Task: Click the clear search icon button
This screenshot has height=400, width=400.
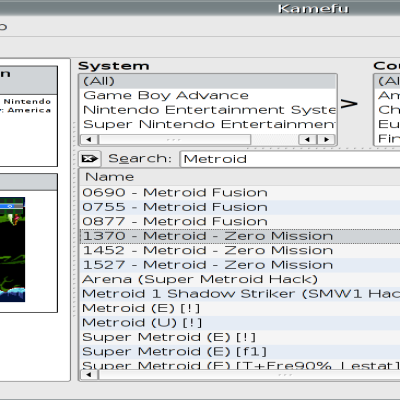Action: (90, 159)
